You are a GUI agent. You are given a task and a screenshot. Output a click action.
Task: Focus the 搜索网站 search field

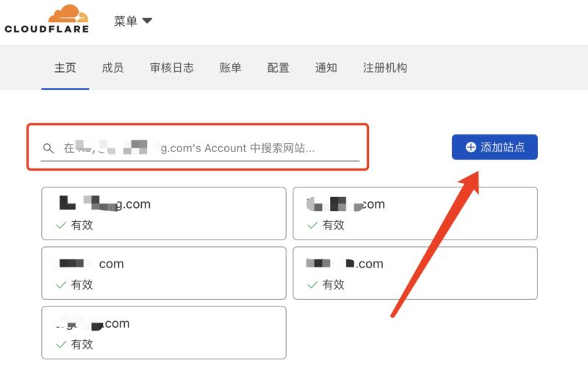point(200,148)
